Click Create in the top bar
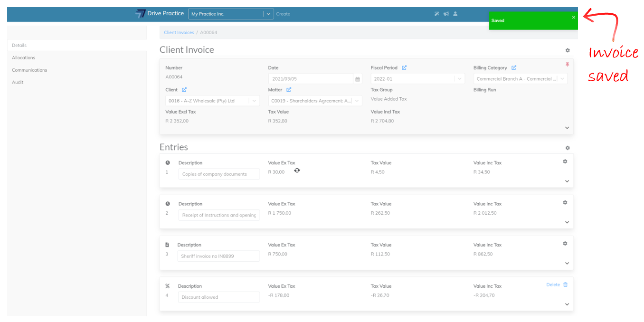The height and width of the screenshot is (322, 644). click(283, 14)
